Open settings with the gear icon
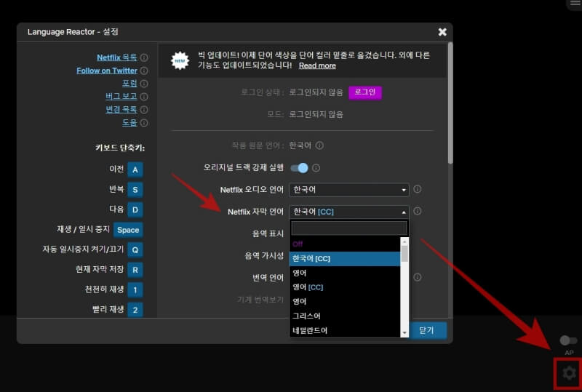Viewport: 582px width, 392px height. point(569,373)
